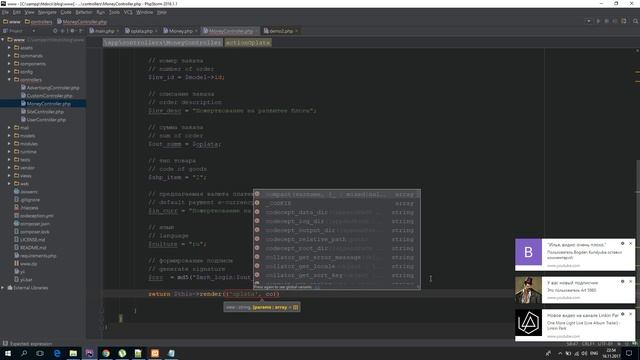
Task: Expand the assets folder
Action: coord(9,48)
